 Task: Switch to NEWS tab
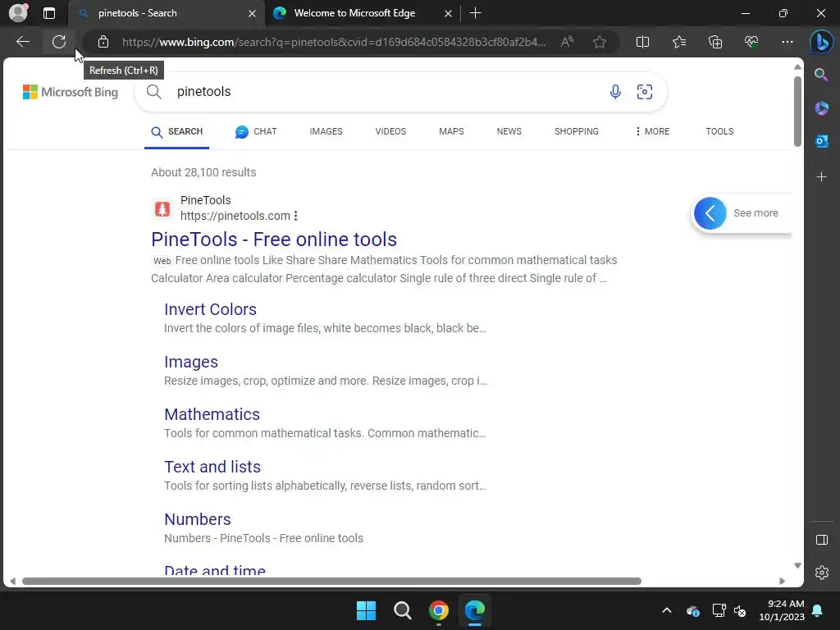(x=509, y=132)
